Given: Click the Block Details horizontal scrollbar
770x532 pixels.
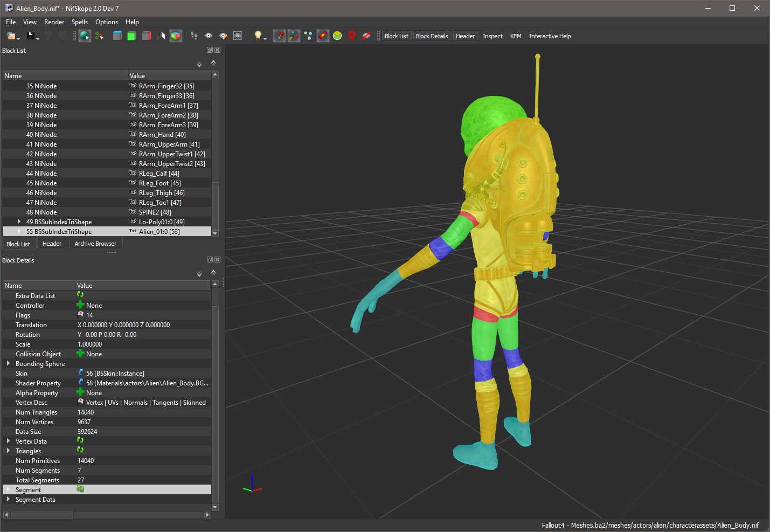Looking at the screenshot, I should [x=107, y=515].
